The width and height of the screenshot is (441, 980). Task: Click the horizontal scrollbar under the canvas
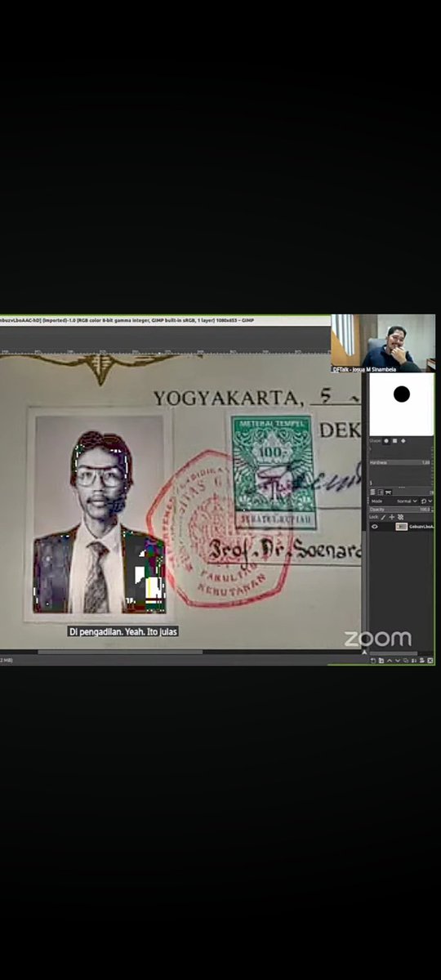[120, 652]
